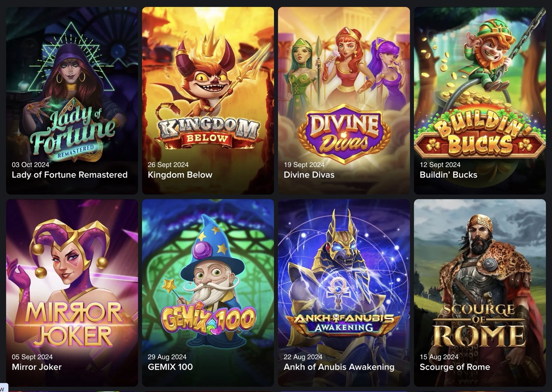Click the 'Lady of Fortune Remastered' title text
This screenshot has width=552, height=392.
point(69,175)
